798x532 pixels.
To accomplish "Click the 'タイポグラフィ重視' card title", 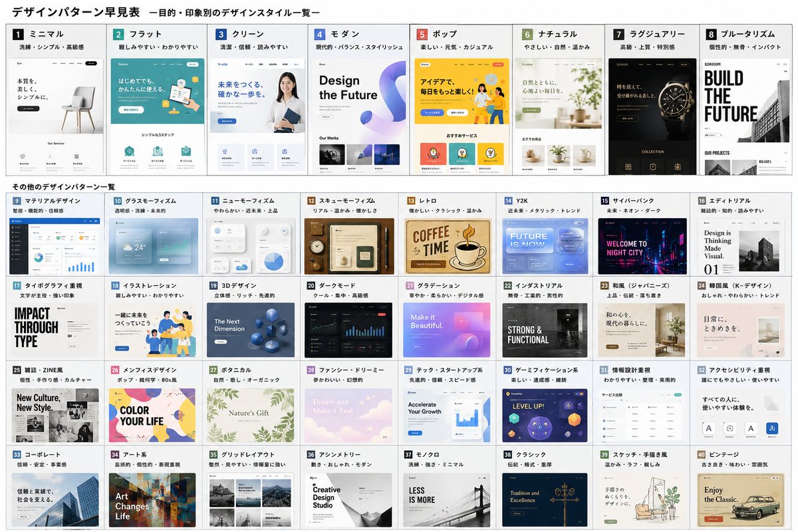I will (x=53, y=285).
